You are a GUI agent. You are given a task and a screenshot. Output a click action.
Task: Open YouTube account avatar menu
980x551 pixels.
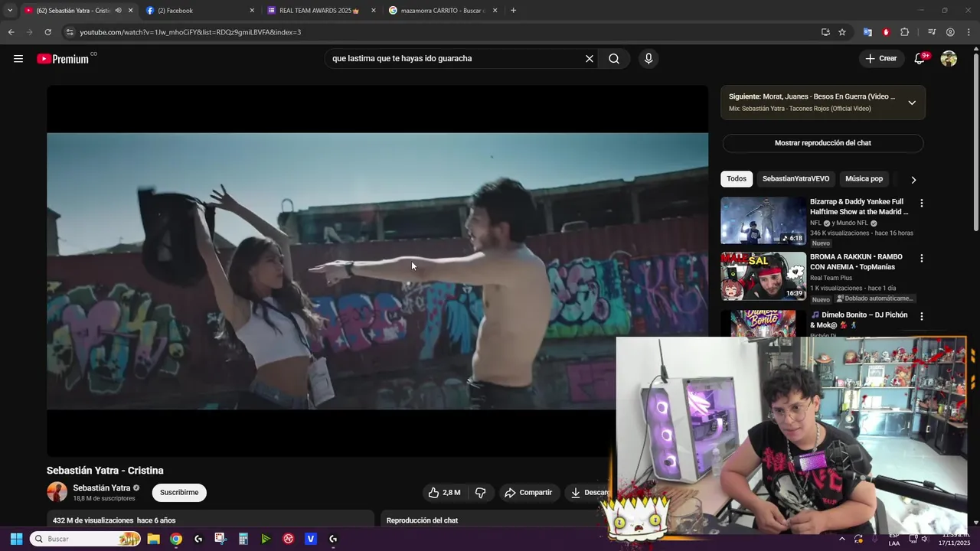click(949, 59)
